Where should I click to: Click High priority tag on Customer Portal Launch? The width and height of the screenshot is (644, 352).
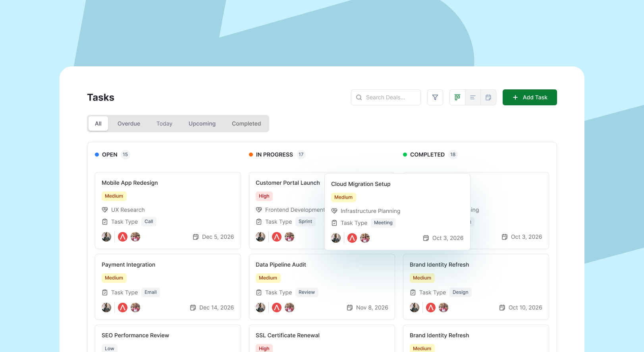coord(264,196)
